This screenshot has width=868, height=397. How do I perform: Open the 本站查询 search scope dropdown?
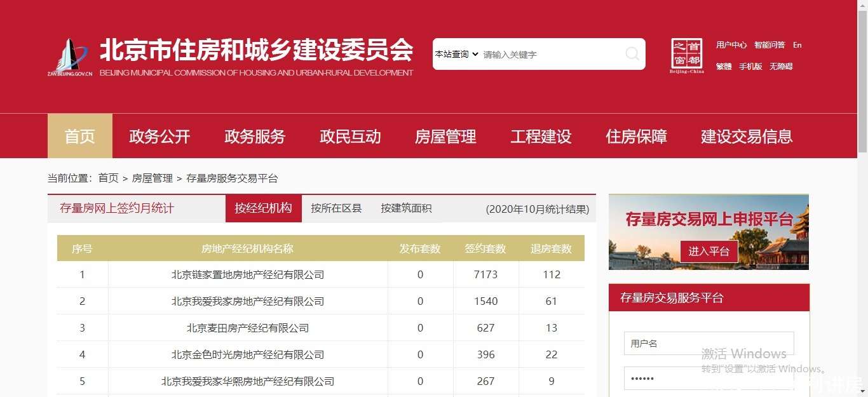coord(456,54)
